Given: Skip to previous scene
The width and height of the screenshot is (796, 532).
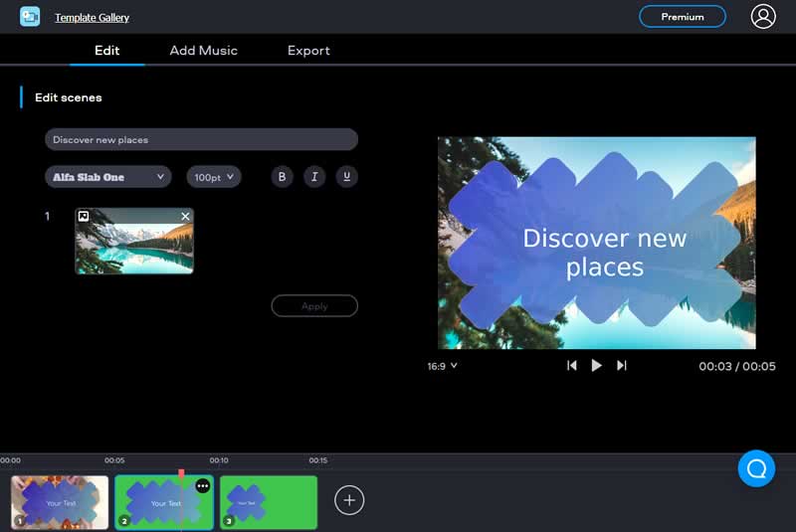Looking at the screenshot, I should coord(571,366).
